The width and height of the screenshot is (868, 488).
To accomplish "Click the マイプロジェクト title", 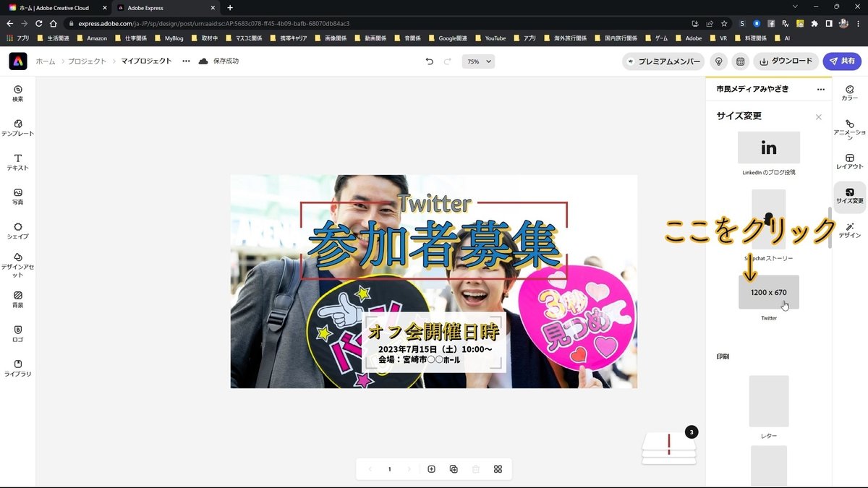I will 147,61.
